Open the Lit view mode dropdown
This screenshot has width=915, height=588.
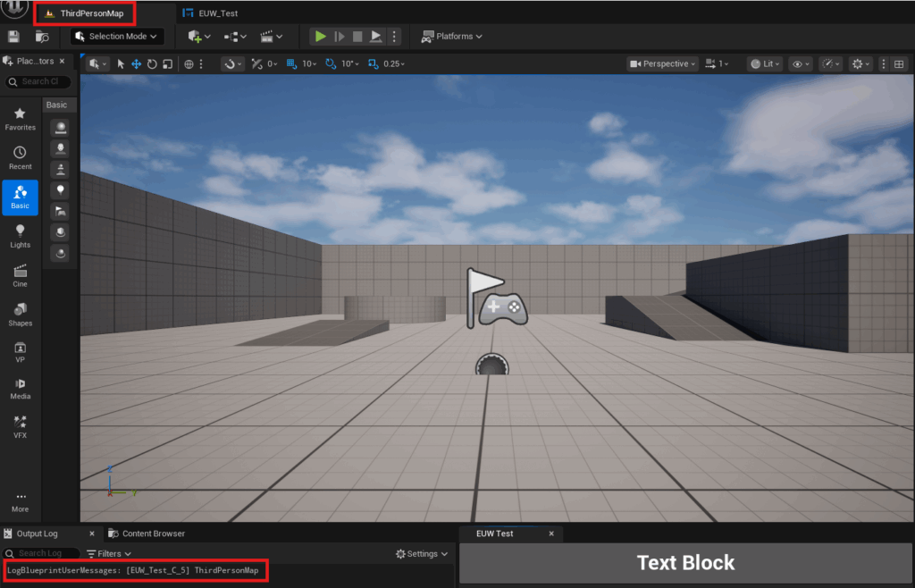coord(765,64)
